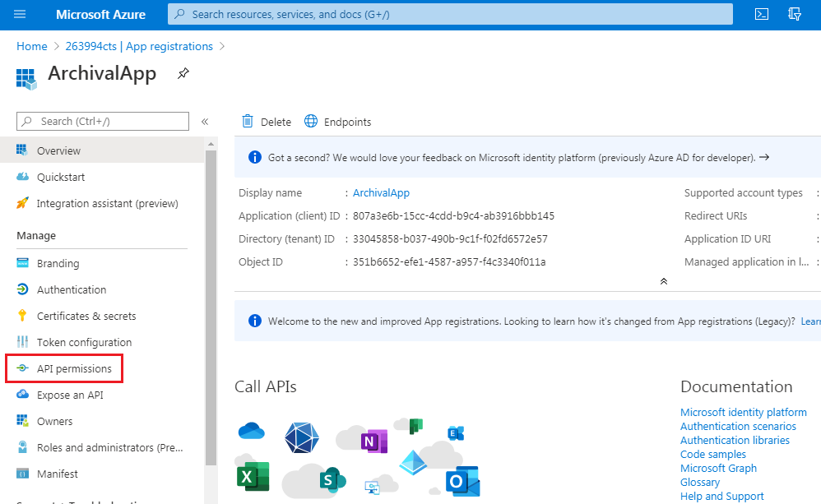Viewport: 821px width, 504px height.
Task: Click the Certificates & secrets key icon
Action: 22,316
